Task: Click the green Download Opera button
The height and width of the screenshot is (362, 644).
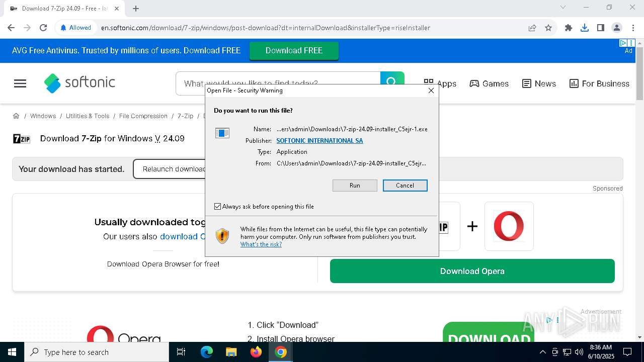Action: point(472,271)
